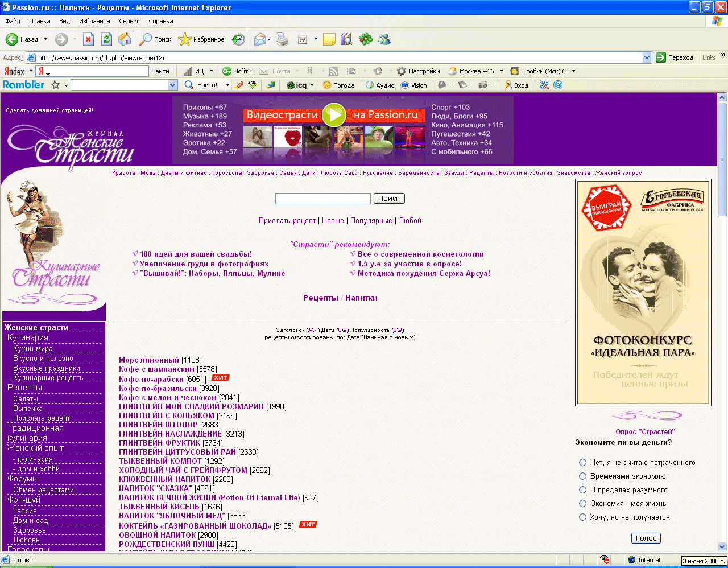Open 'Салаты' in left sidebar
This screenshot has width=728, height=568.
tap(26, 398)
